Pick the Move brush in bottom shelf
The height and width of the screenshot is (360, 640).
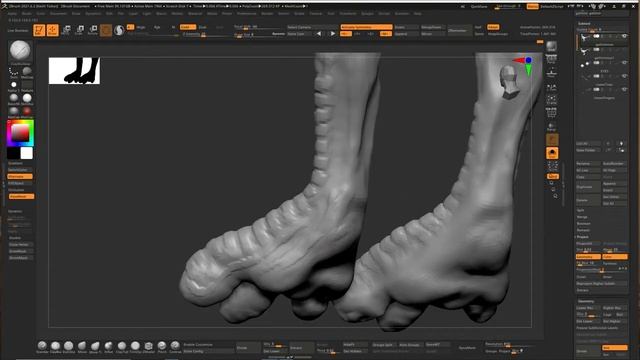[82, 346]
